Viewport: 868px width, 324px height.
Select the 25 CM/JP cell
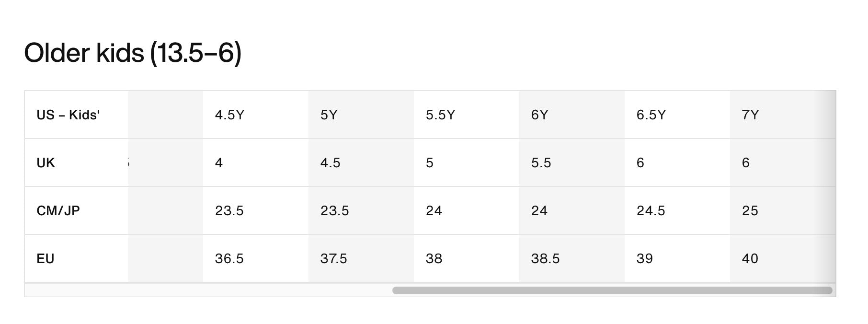(750, 211)
